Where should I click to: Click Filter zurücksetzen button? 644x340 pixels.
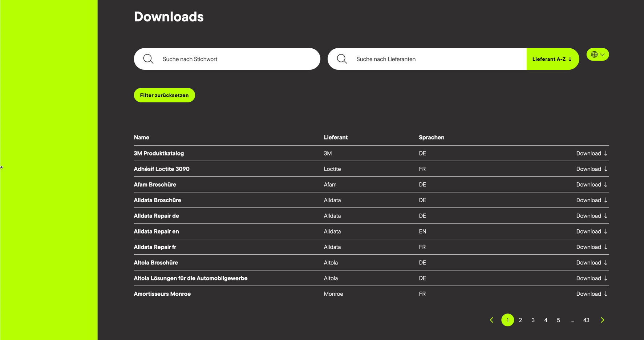[x=164, y=95]
